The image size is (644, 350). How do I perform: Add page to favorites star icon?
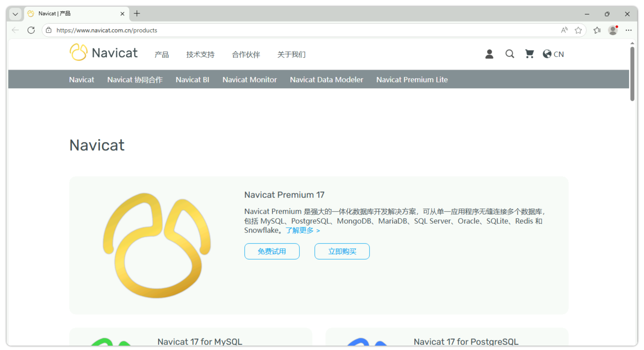tap(578, 30)
